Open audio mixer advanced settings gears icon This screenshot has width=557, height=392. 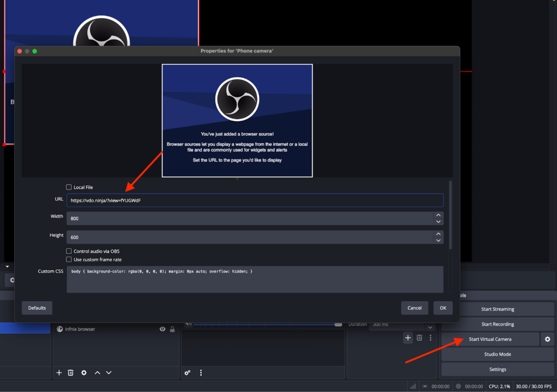187,373
